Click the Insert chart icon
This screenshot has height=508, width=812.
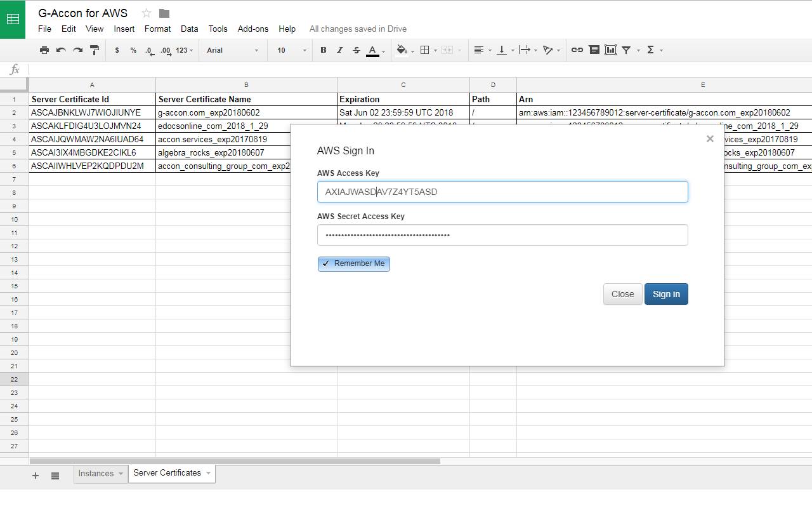[x=610, y=50]
